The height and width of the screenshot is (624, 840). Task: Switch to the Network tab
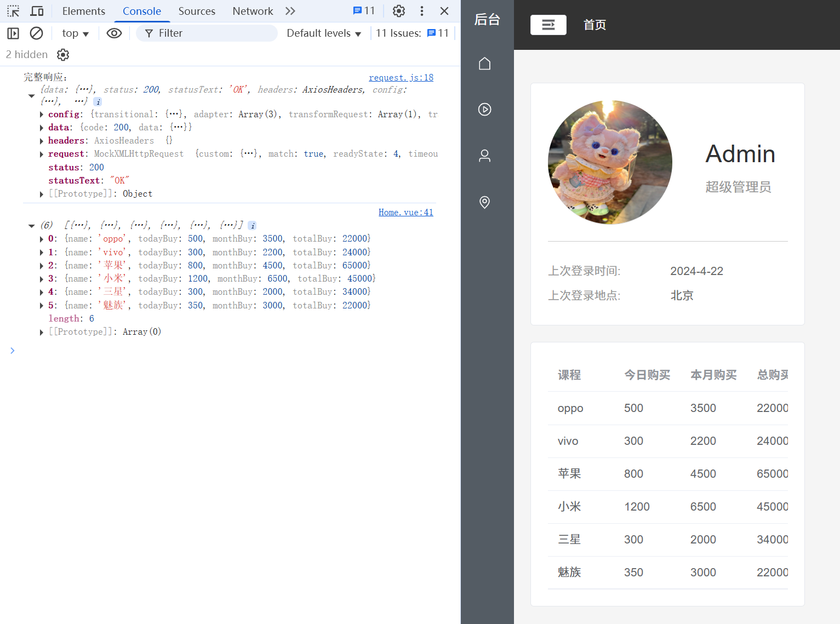(x=253, y=11)
